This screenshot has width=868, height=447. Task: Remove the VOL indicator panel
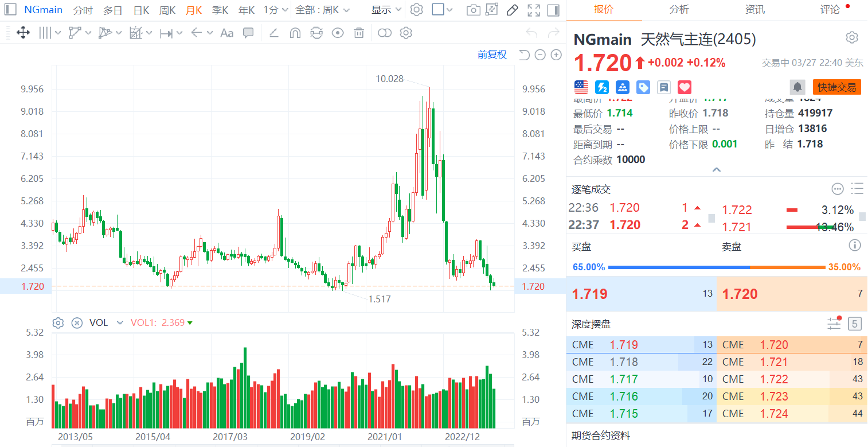pos(77,322)
